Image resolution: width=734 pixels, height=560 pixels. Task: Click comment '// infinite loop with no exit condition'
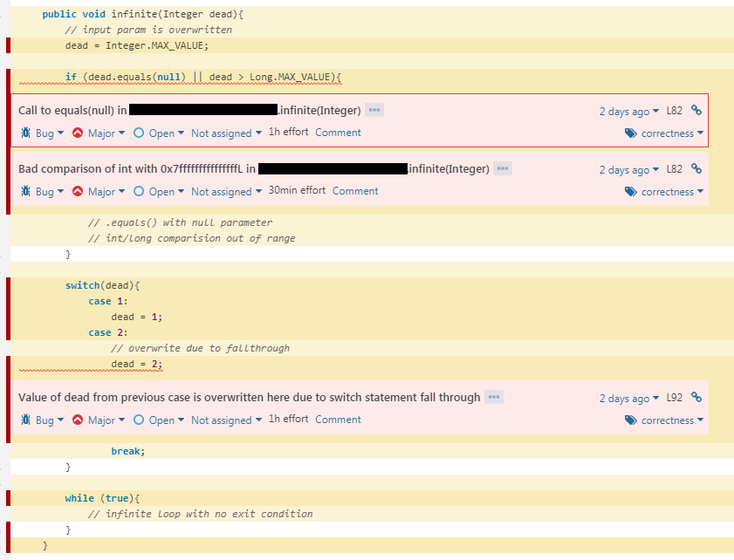201,514
